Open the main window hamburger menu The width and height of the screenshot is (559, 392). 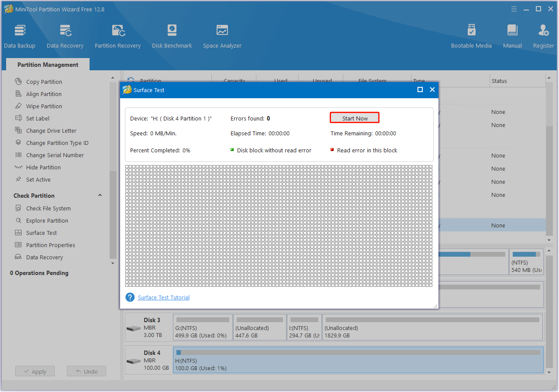click(514, 9)
